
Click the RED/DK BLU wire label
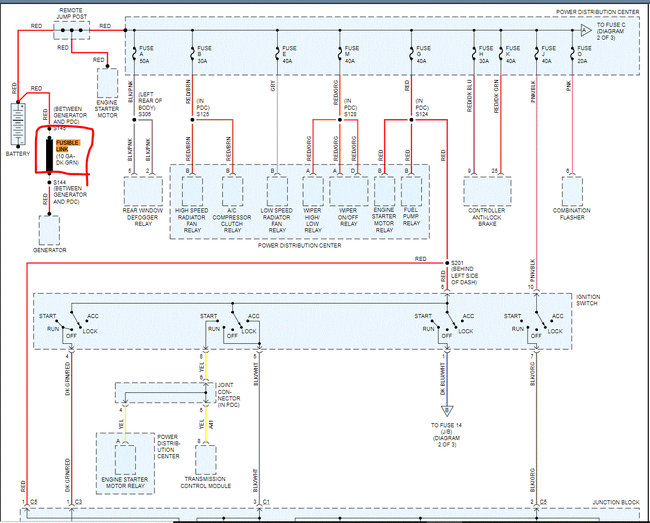point(470,96)
